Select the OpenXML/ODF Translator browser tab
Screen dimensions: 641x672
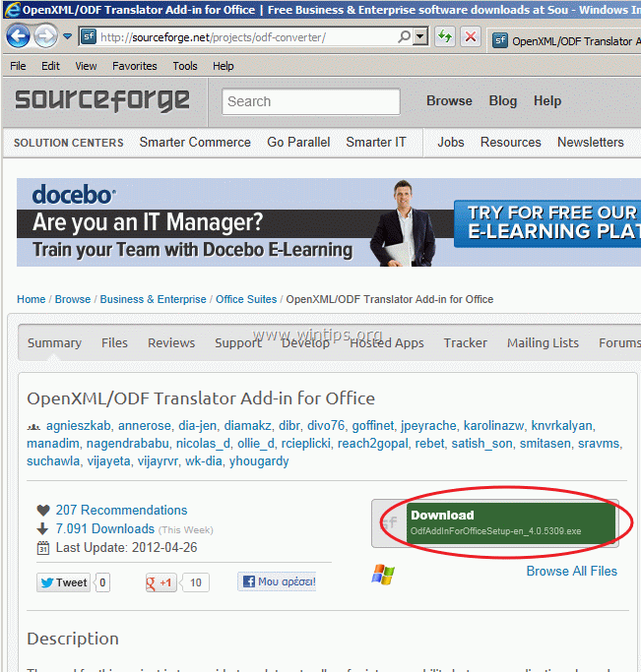coord(565,41)
